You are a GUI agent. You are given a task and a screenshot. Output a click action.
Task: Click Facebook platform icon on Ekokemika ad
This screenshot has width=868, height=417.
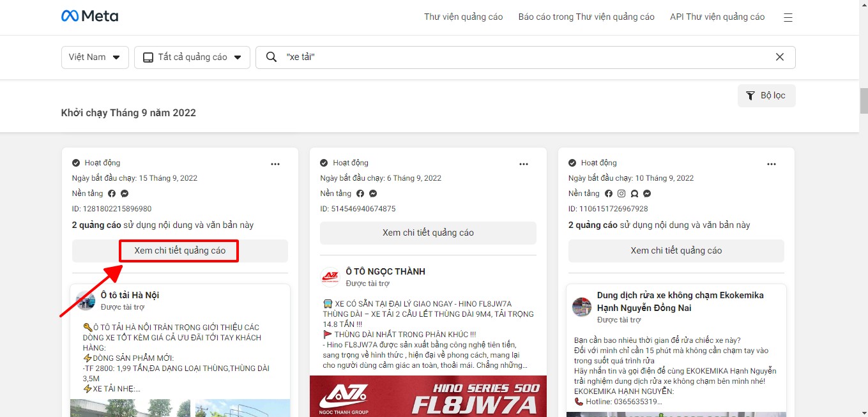coord(609,193)
